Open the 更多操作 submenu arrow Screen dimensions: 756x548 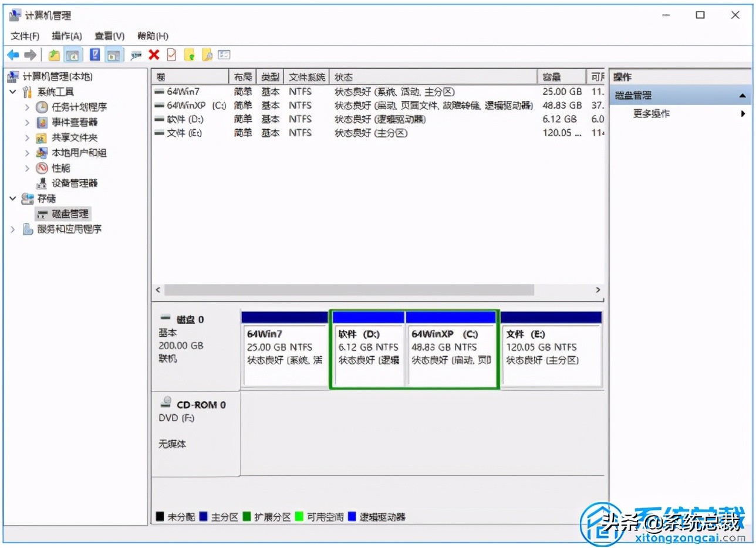coord(744,113)
